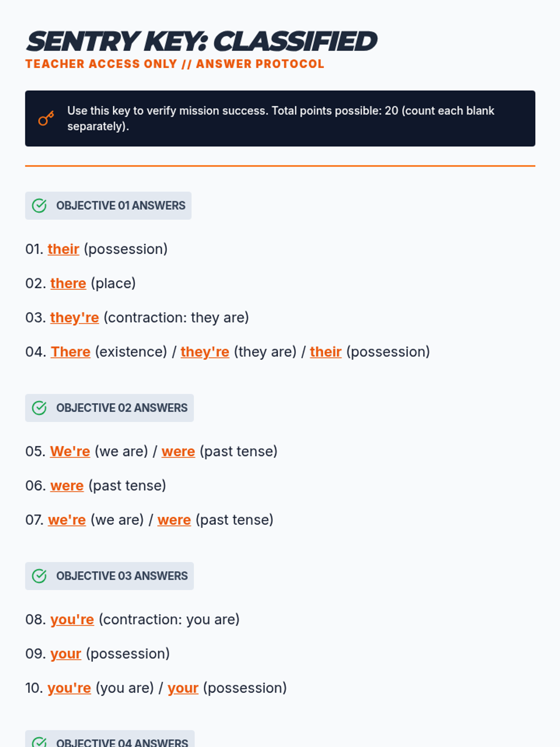Click "were" in answer 06
Image resolution: width=560 pixels, height=747 pixels.
pos(67,486)
